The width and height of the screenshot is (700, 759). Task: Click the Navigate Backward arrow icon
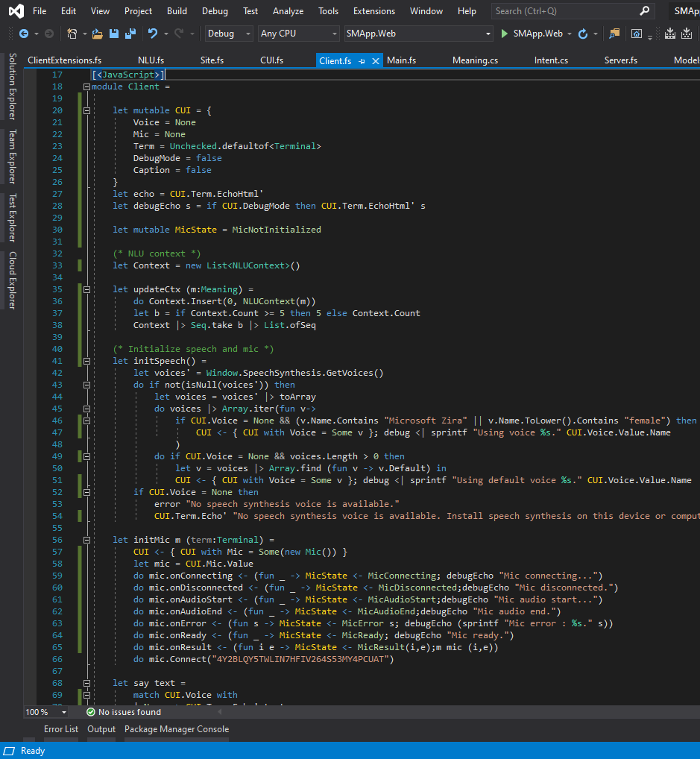(x=24, y=34)
